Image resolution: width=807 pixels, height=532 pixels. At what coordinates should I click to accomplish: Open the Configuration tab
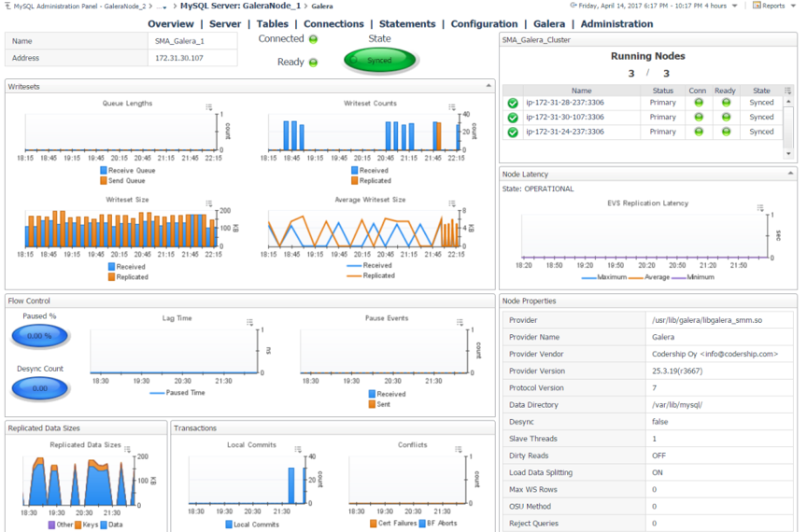point(484,24)
